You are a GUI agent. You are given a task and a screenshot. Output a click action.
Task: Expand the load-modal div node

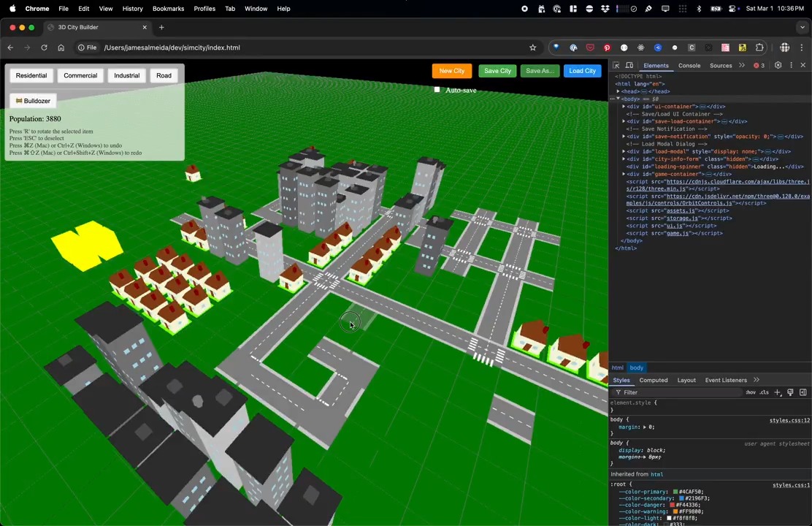pos(624,151)
